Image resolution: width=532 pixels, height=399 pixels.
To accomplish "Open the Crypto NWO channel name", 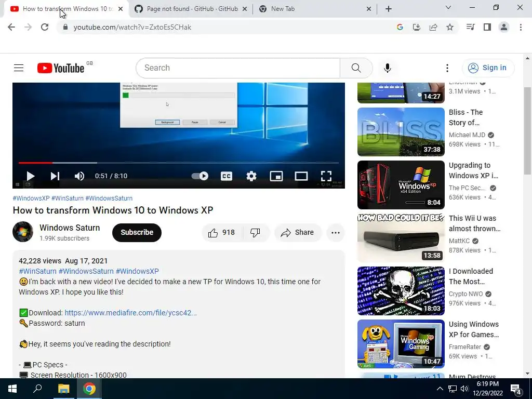I will (465, 294).
